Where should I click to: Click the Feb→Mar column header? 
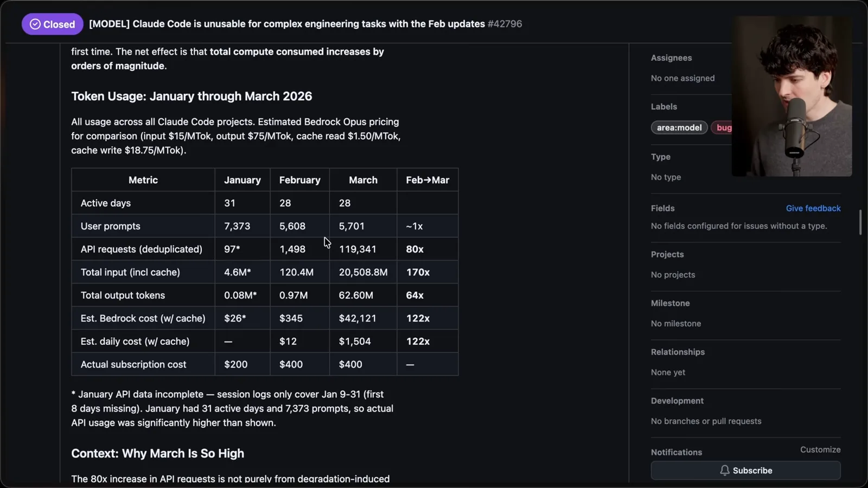[427, 180]
